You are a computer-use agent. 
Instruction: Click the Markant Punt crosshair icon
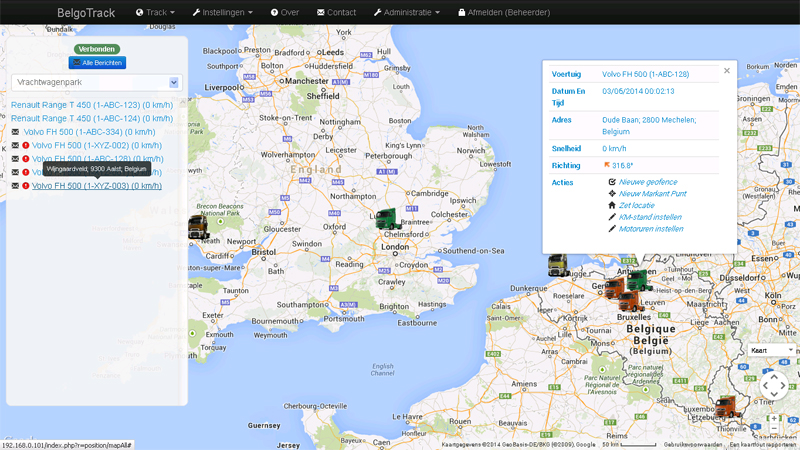pyautogui.click(x=612, y=193)
